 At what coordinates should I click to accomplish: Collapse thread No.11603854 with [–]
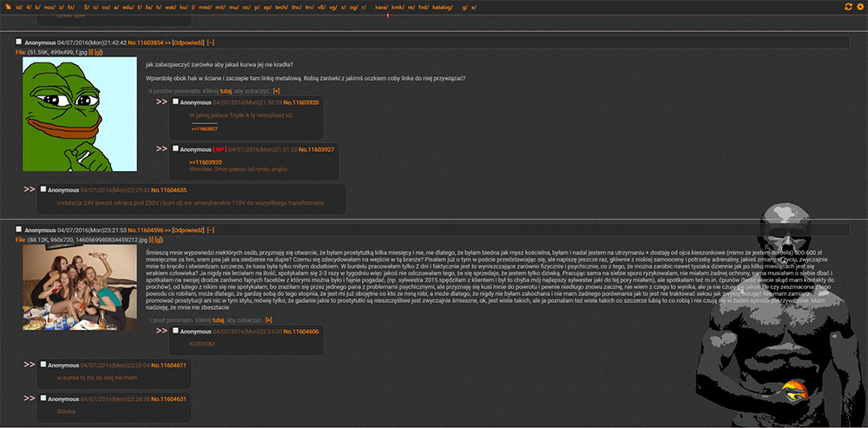211,42
